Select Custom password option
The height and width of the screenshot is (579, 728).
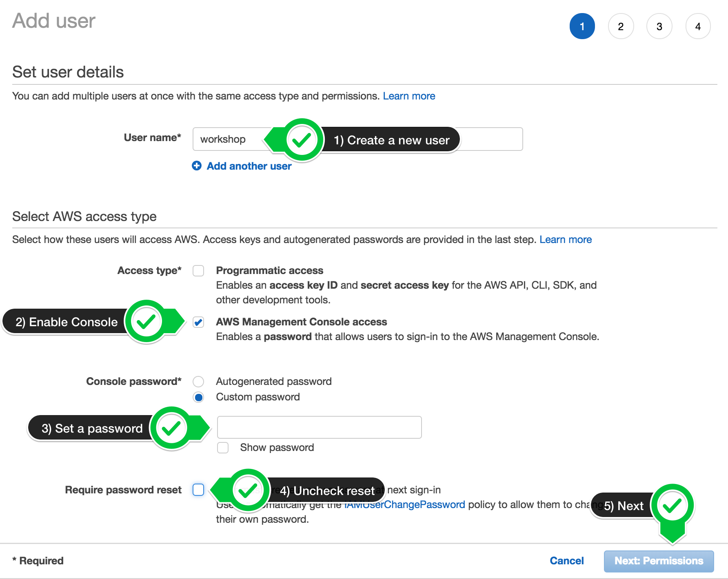[198, 397]
